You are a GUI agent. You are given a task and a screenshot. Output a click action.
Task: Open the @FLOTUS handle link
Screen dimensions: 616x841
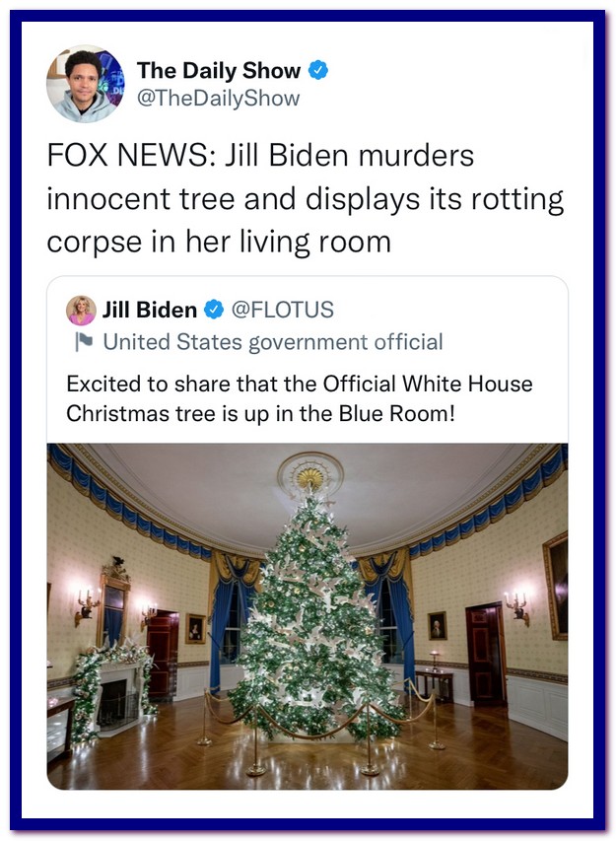coord(282,310)
